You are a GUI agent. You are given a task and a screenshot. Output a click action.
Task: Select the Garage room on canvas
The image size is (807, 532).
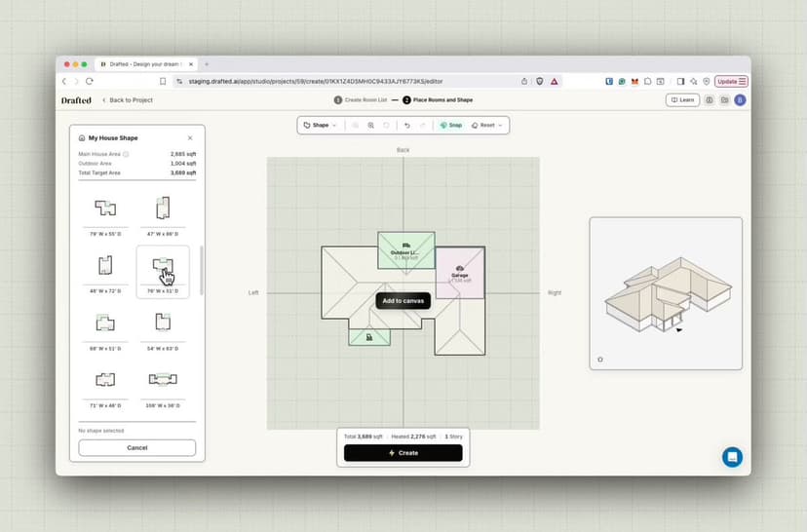(x=460, y=273)
